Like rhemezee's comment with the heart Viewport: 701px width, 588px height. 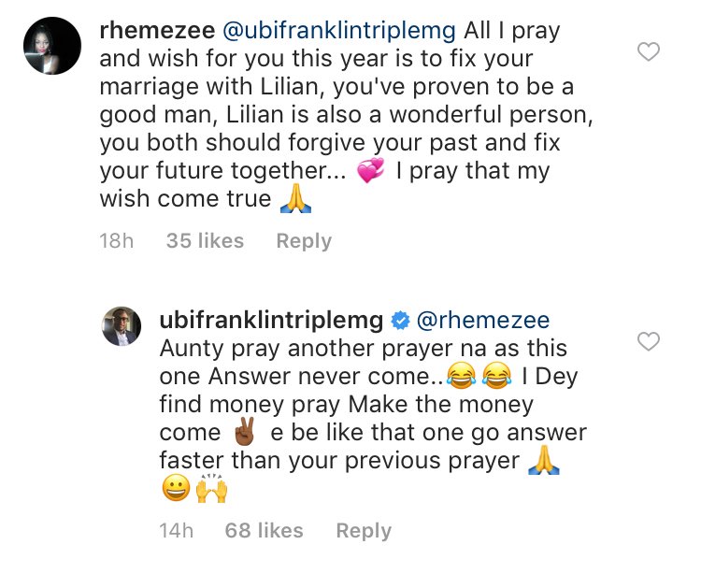pyautogui.click(x=649, y=51)
